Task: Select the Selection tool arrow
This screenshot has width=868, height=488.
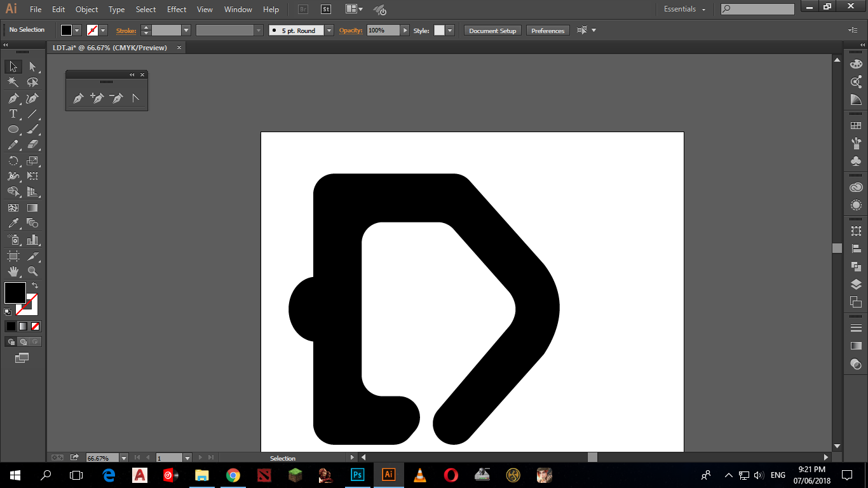Action: (13, 67)
